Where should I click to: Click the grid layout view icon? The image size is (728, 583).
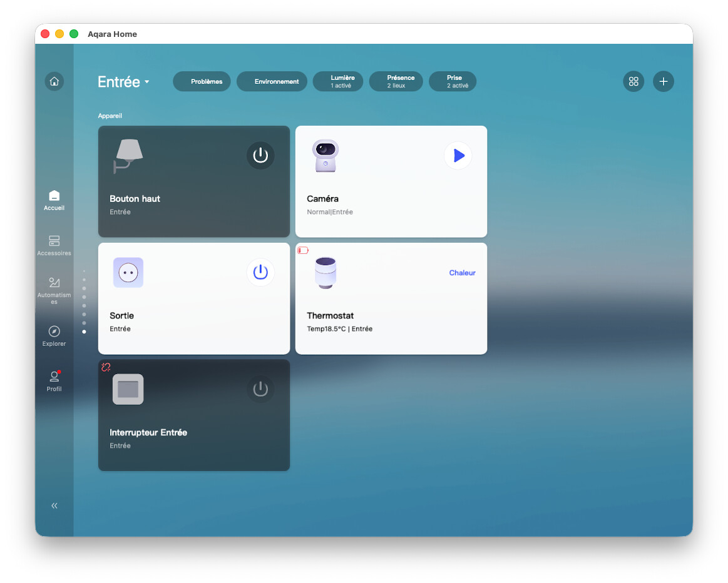pyautogui.click(x=633, y=81)
